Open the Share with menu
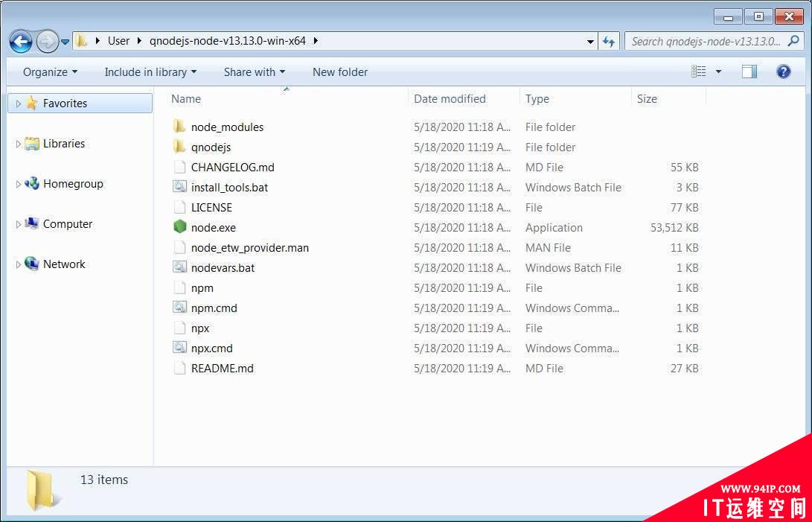812x522 pixels. click(x=255, y=72)
